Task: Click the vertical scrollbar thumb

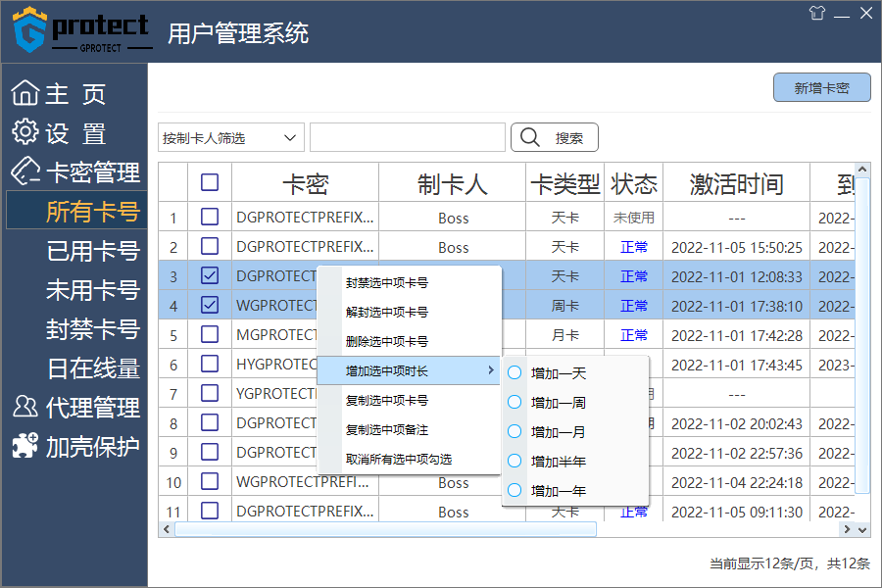Action: point(862,335)
